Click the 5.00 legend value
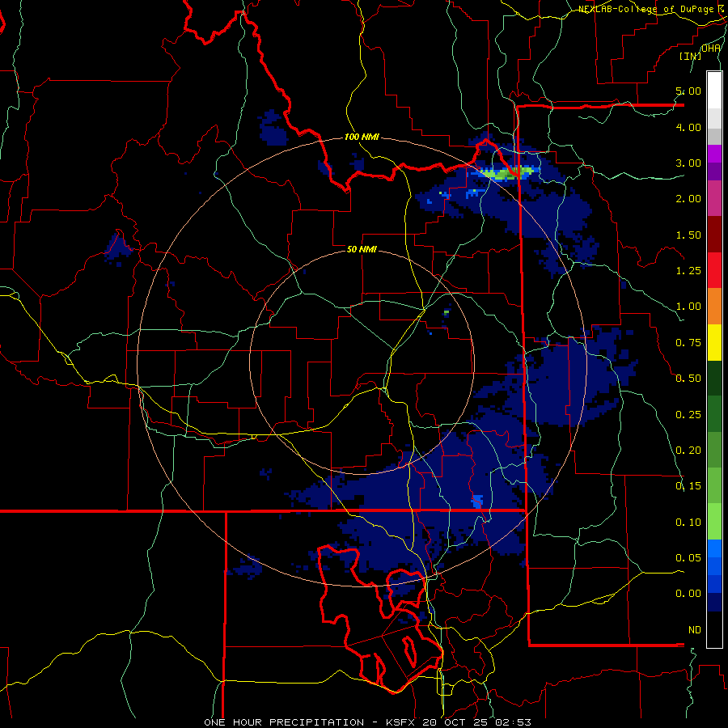The width and height of the screenshot is (728, 728). point(688,91)
